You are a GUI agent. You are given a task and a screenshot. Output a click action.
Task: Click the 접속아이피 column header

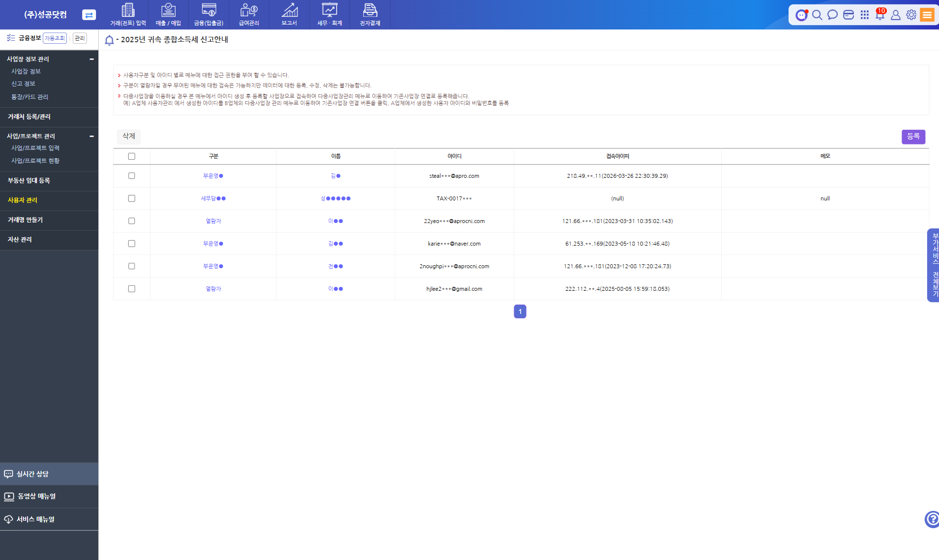pos(617,156)
